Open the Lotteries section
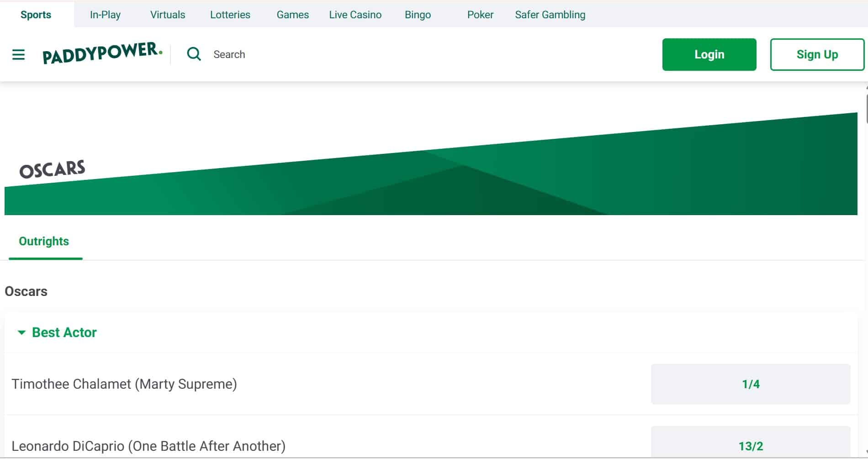Screen dimensions: 868x459 (230, 15)
